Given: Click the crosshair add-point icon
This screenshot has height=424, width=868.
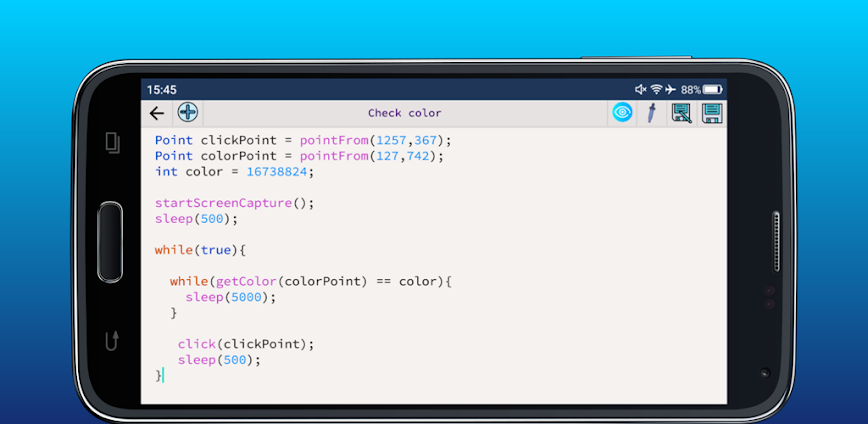Looking at the screenshot, I should (187, 113).
